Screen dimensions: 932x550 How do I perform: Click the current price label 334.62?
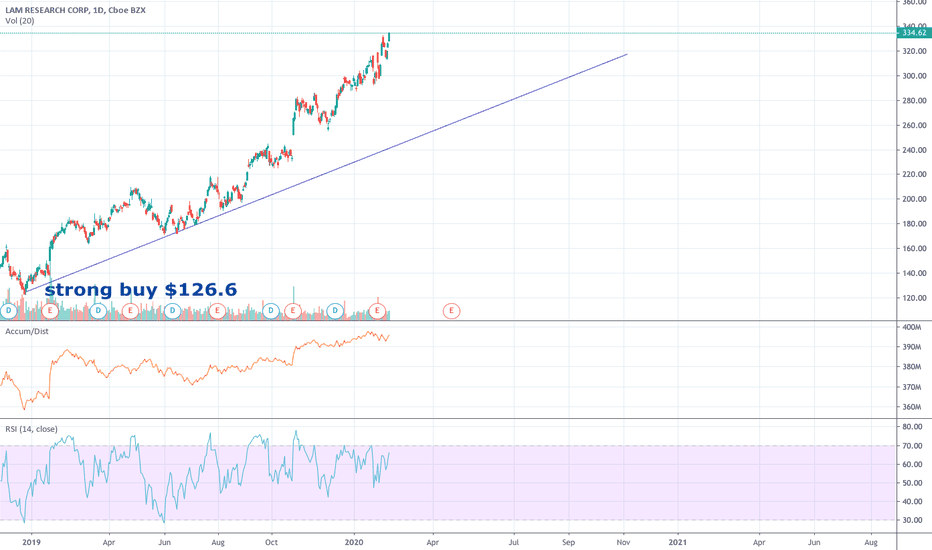914,33
